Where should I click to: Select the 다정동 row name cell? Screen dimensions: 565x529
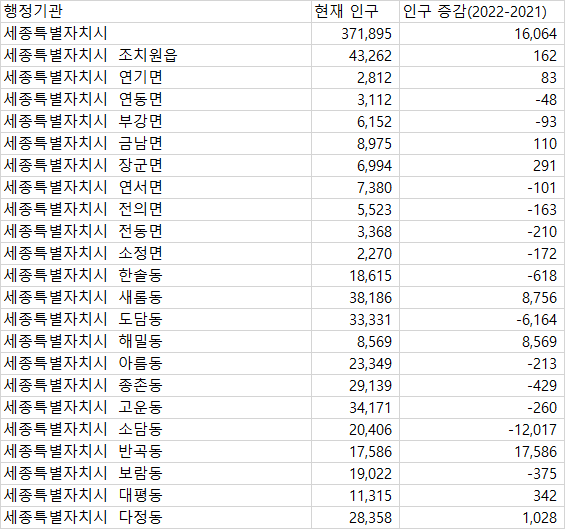coord(156,517)
